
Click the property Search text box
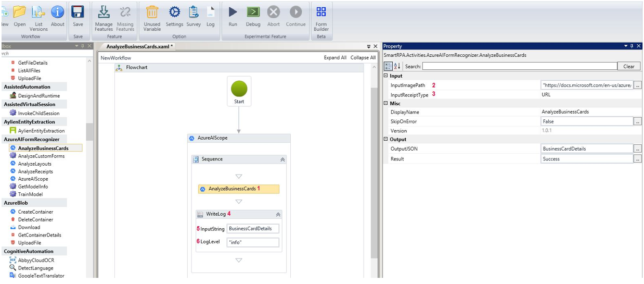tap(518, 66)
